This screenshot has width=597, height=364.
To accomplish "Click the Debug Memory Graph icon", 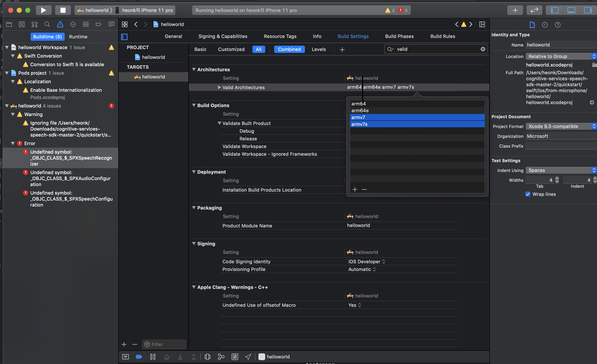I will tap(221, 357).
